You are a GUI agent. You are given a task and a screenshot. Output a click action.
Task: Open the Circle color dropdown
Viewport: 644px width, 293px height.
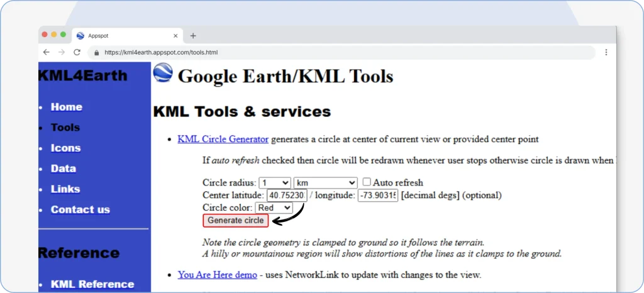pos(274,207)
